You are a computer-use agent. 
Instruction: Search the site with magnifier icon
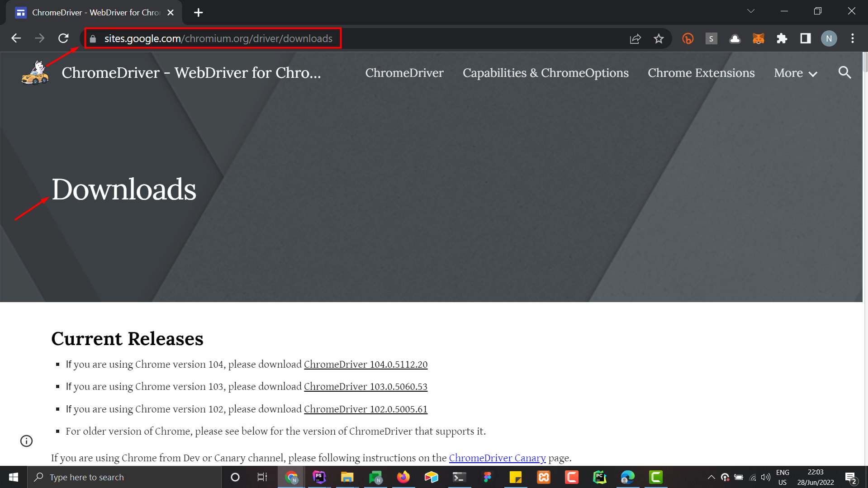844,73
